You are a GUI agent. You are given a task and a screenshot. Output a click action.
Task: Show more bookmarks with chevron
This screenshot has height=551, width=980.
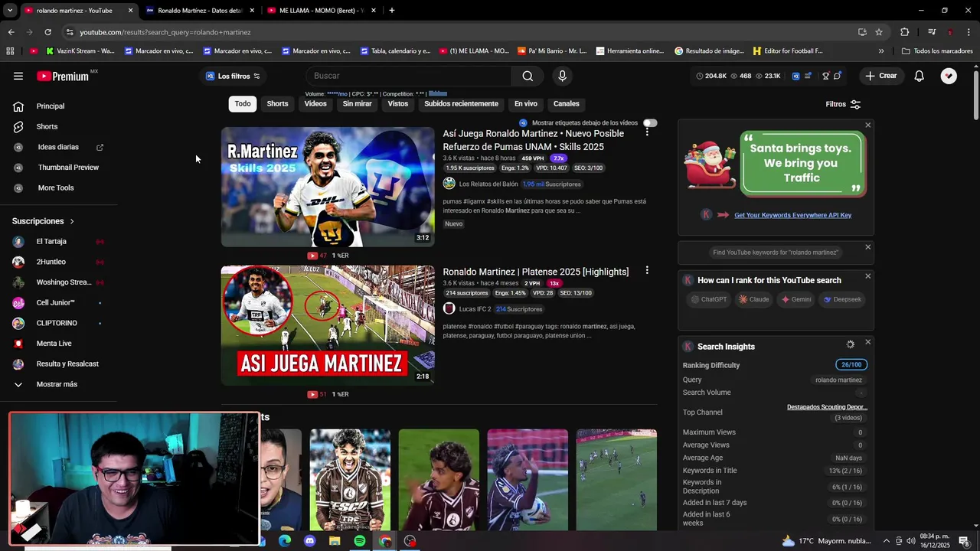[881, 51]
